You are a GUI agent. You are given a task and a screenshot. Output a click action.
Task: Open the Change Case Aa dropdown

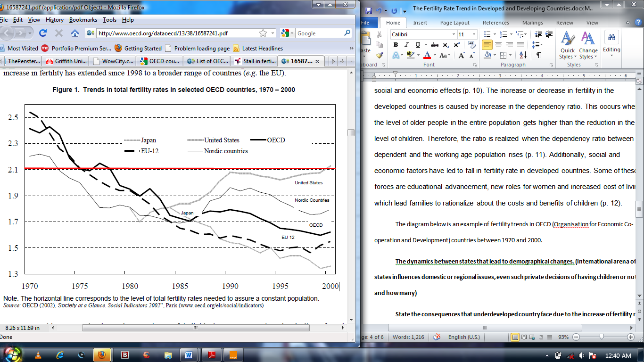pyautogui.click(x=445, y=55)
